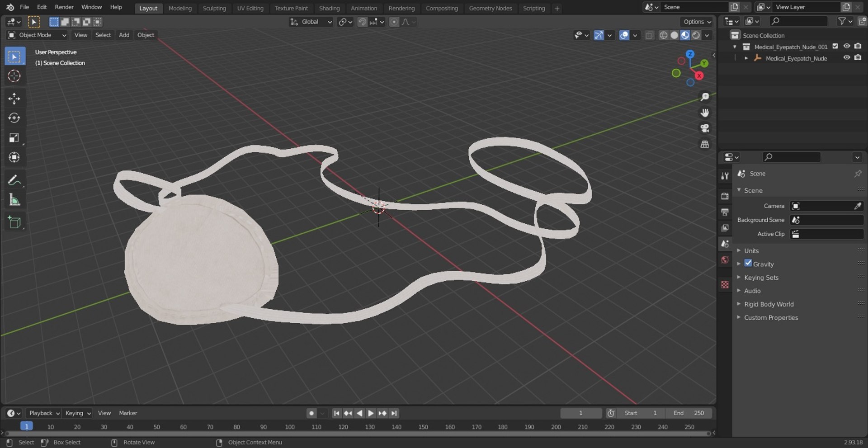The height and width of the screenshot is (448, 868).
Task: Pin the Scene properties panel
Action: coord(858,174)
